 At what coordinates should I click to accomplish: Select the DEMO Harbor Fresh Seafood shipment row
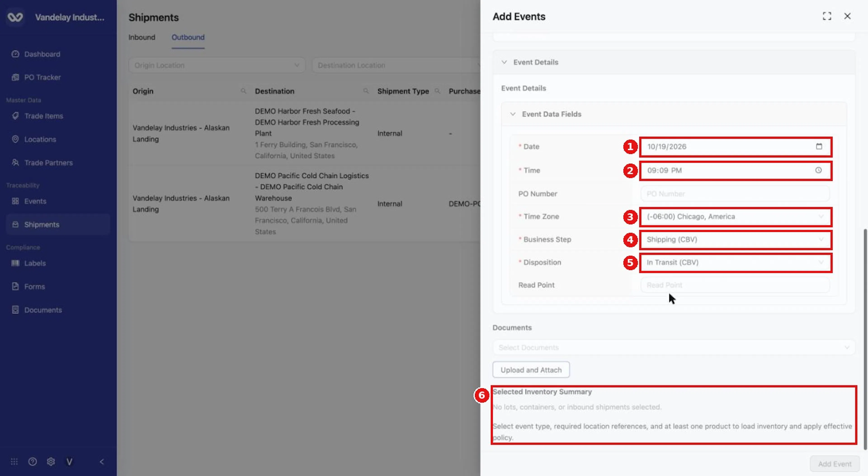point(304,133)
